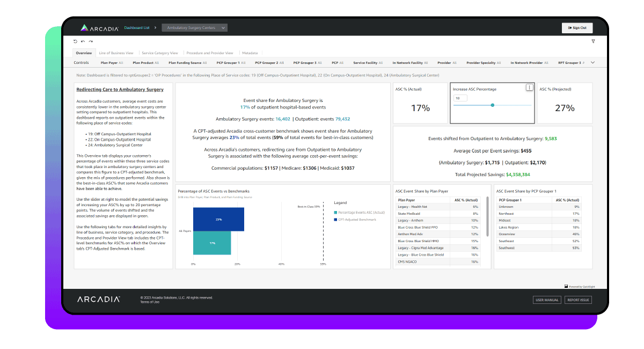
Task: Select the Anthem Med Adv row
Action: coord(437,234)
